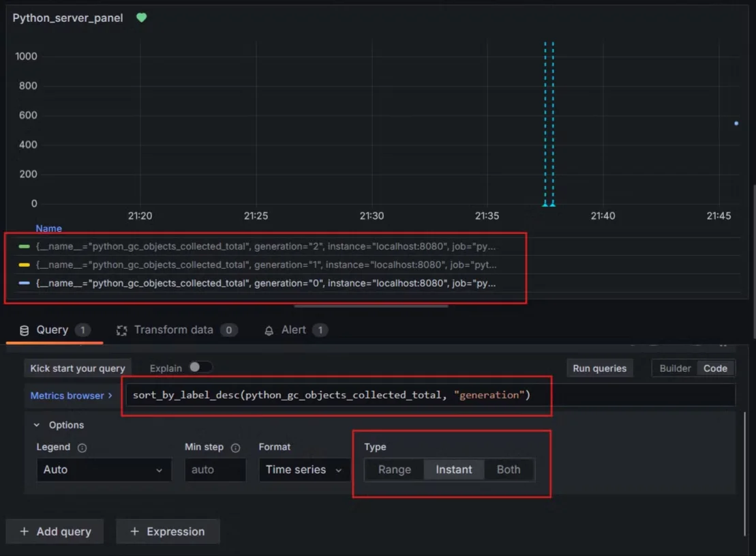Viewport: 756px width, 556px height.
Task: Click the Add query button
Action: pos(55,531)
